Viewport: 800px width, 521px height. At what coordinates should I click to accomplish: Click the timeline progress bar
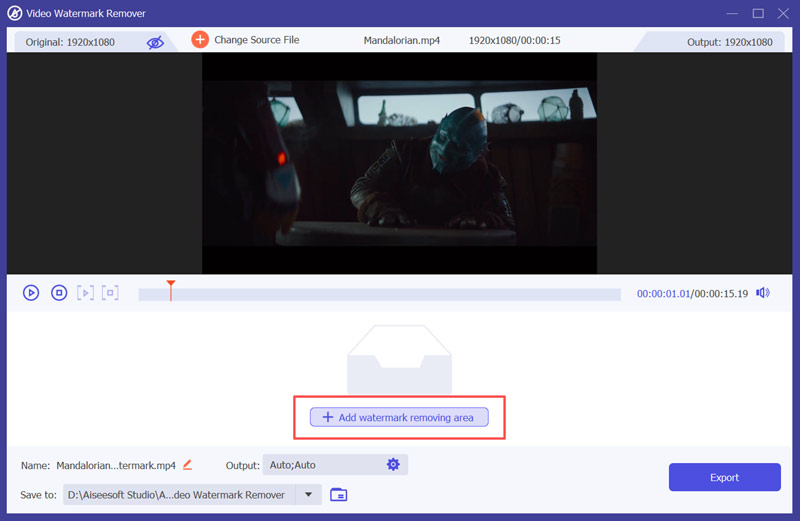point(380,294)
